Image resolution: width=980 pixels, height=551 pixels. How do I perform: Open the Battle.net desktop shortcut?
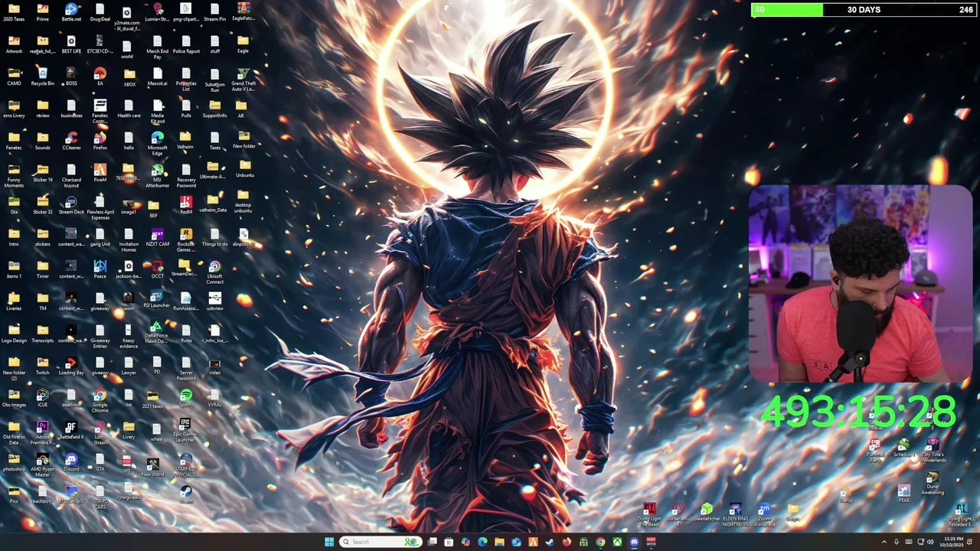(x=71, y=12)
